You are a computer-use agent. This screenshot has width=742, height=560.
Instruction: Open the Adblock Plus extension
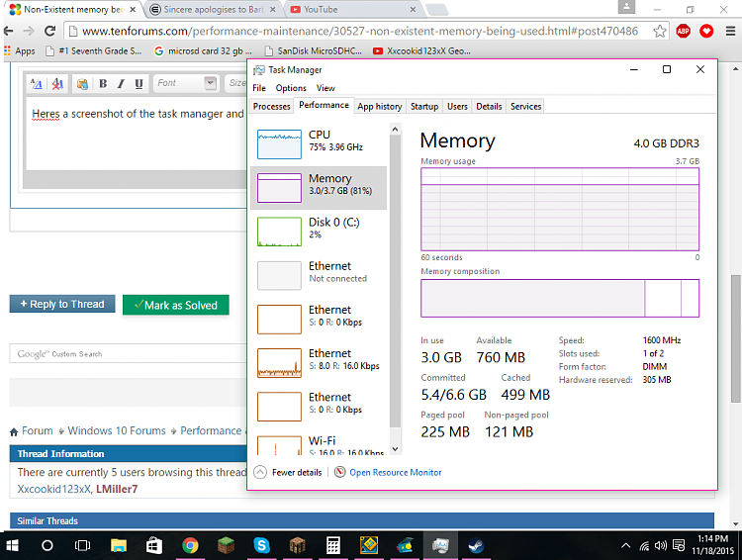(683, 32)
